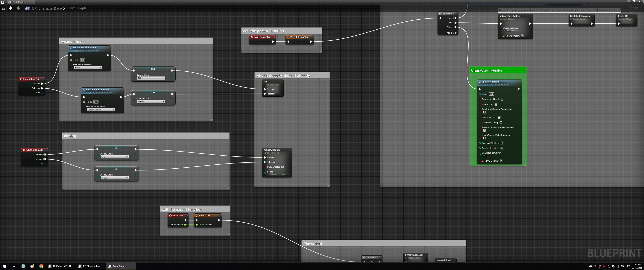644x270 pixels.
Task: Open the Overlay State Rifle dropdown in aiming
Action: (x=115, y=157)
